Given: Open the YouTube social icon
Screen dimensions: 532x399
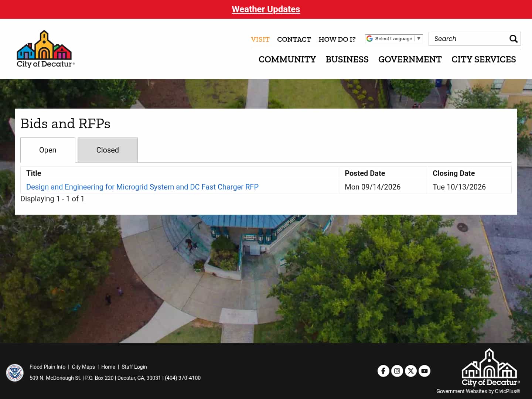Looking at the screenshot, I should (424, 371).
